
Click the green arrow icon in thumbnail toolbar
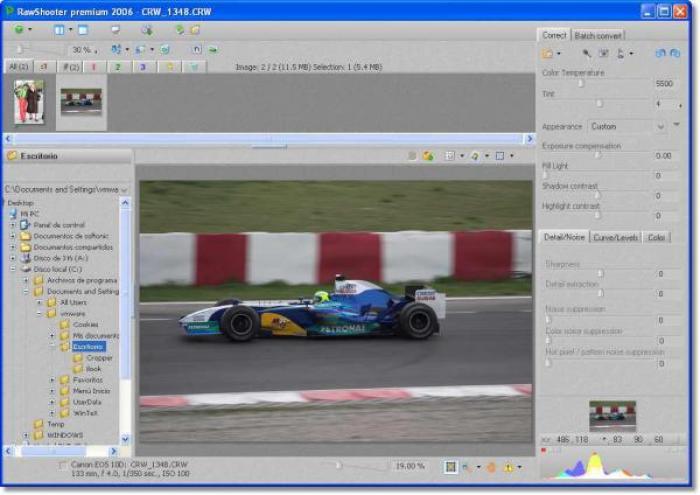pos(213,50)
